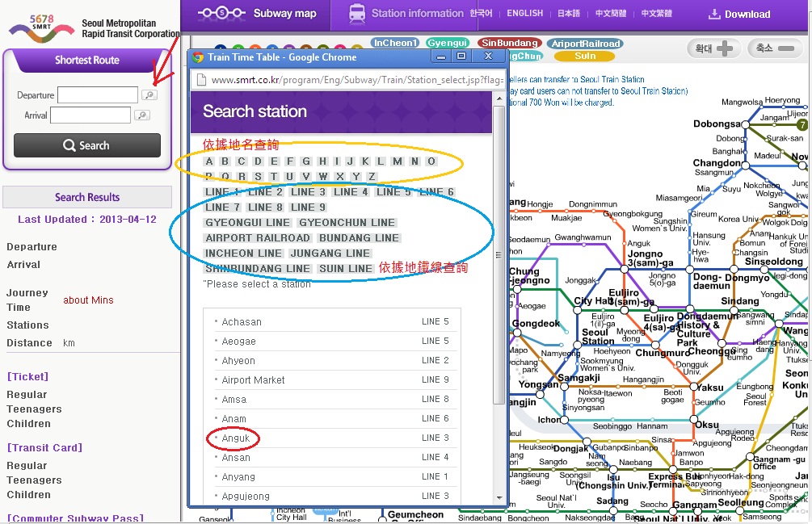
Task: Select the InCheon1 line pill
Action: click(x=395, y=43)
